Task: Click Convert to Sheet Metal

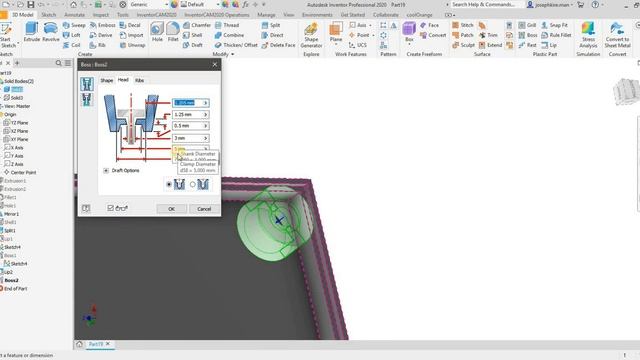Action: click(x=617, y=35)
